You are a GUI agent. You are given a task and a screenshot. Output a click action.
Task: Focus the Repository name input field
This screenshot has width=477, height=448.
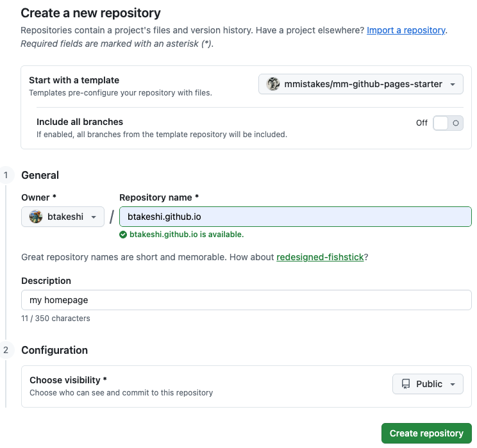pyautogui.click(x=295, y=217)
